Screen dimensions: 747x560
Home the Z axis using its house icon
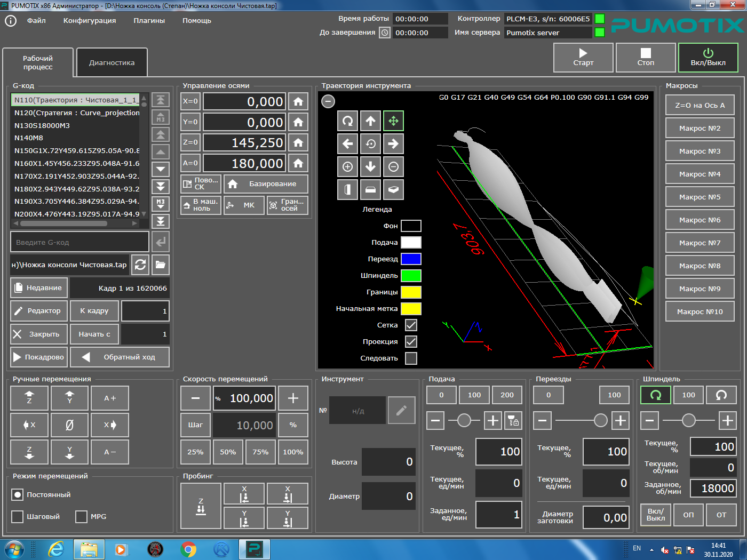click(298, 142)
